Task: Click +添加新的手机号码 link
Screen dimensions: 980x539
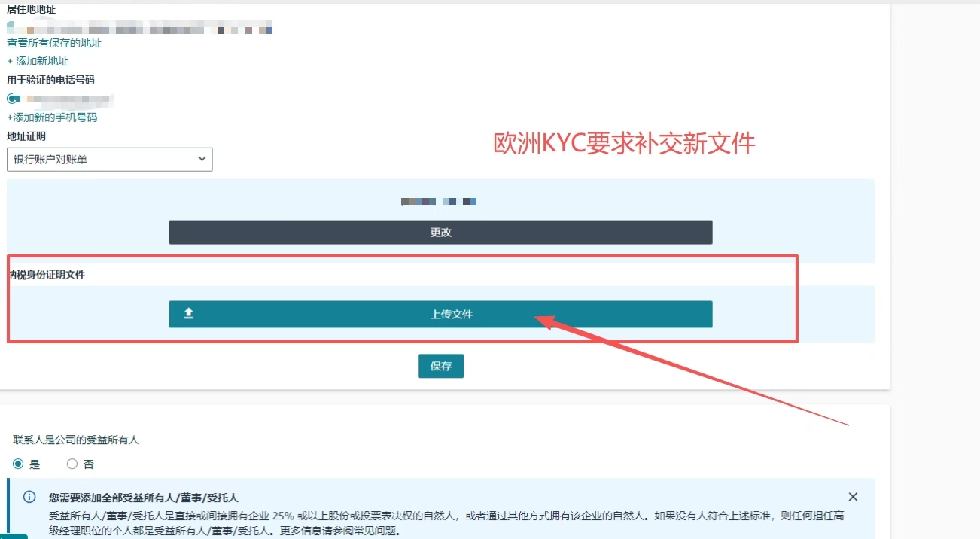Action: [52, 117]
